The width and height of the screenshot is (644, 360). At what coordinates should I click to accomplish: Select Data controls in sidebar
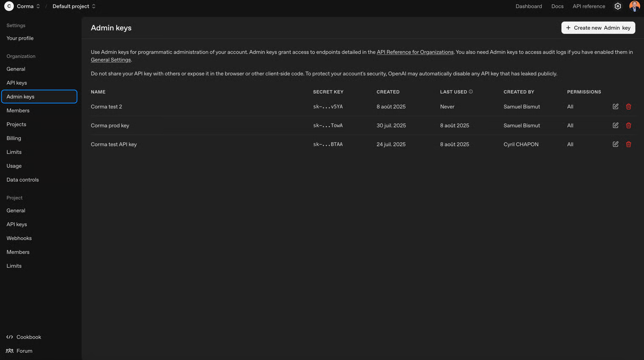click(22, 180)
